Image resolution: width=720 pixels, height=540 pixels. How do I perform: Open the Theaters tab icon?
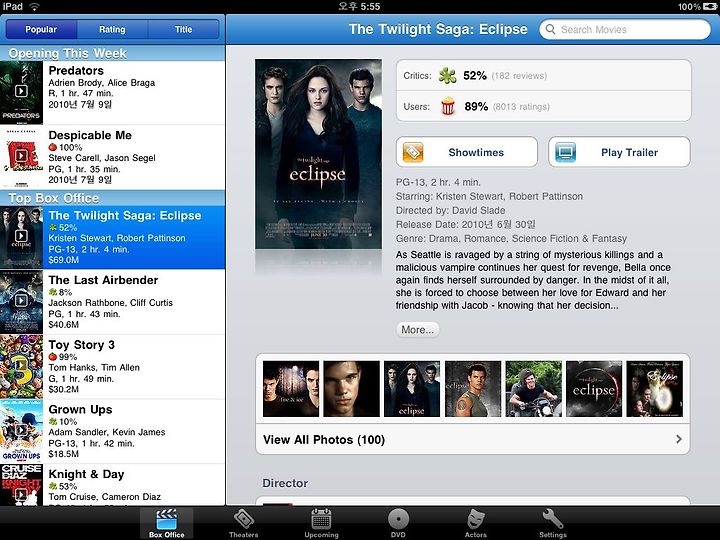244,519
